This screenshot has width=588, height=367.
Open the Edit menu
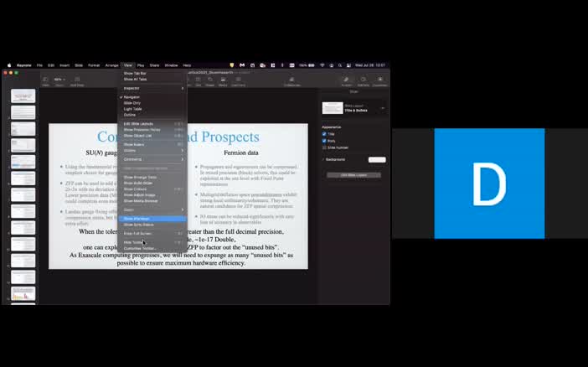click(x=51, y=65)
